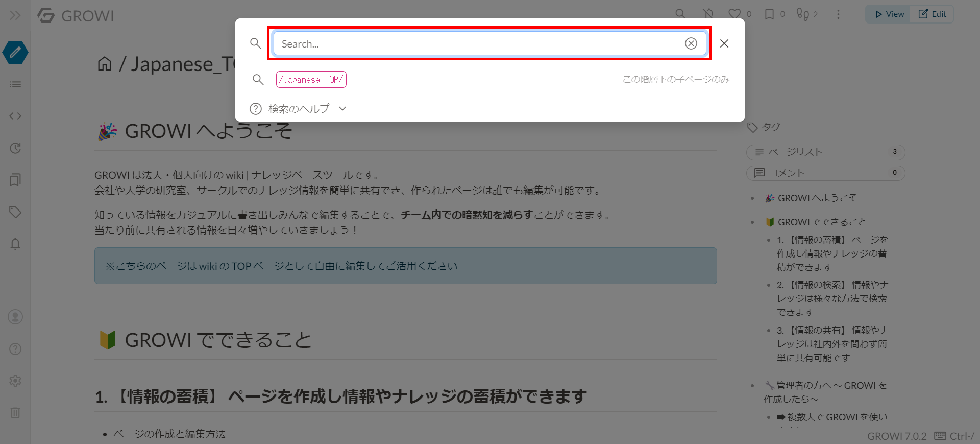Open tags icon in the sidebar
This screenshot has width=980, height=444.
(x=15, y=212)
